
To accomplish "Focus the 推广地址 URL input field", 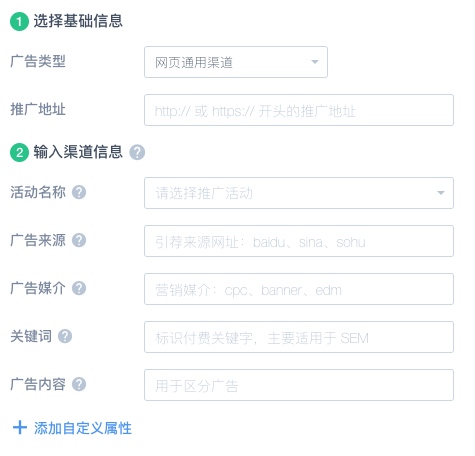I will click(x=299, y=110).
